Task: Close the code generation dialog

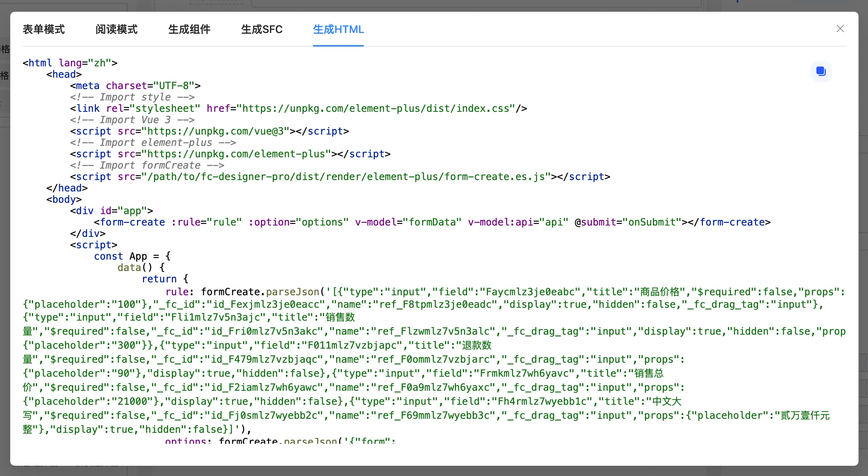Action: click(x=840, y=28)
